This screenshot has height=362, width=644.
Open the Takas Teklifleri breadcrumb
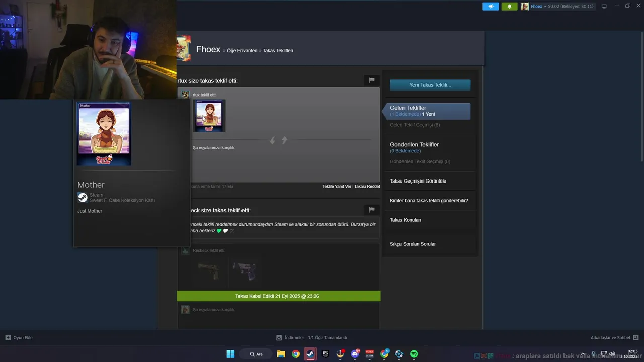click(278, 51)
